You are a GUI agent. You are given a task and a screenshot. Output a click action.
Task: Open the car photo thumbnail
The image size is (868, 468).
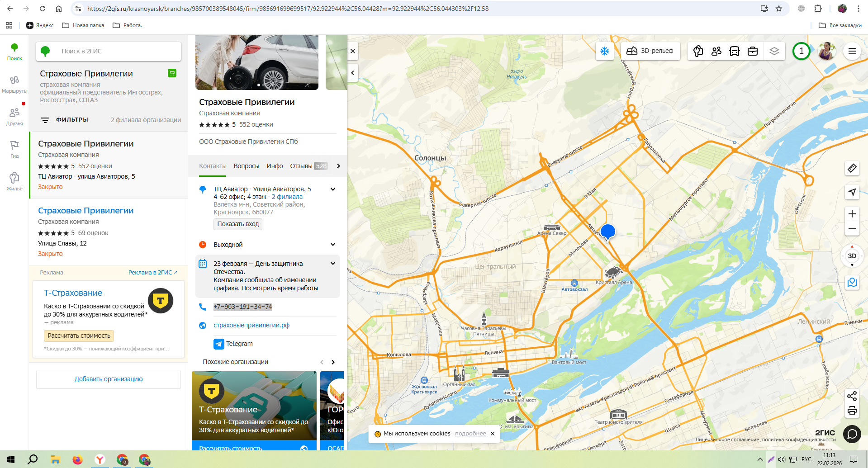257,62
